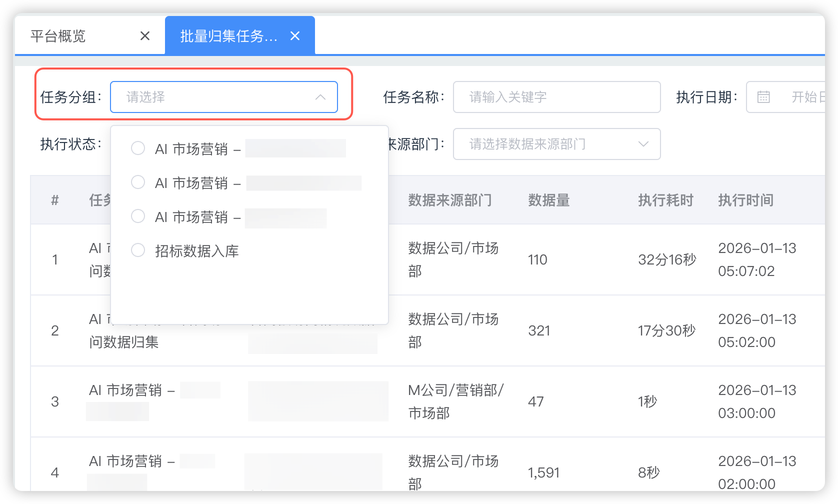This screenshot has width=838, height=504.
Task: Click the 执行耗时 column header
Action: coord(665,200)
